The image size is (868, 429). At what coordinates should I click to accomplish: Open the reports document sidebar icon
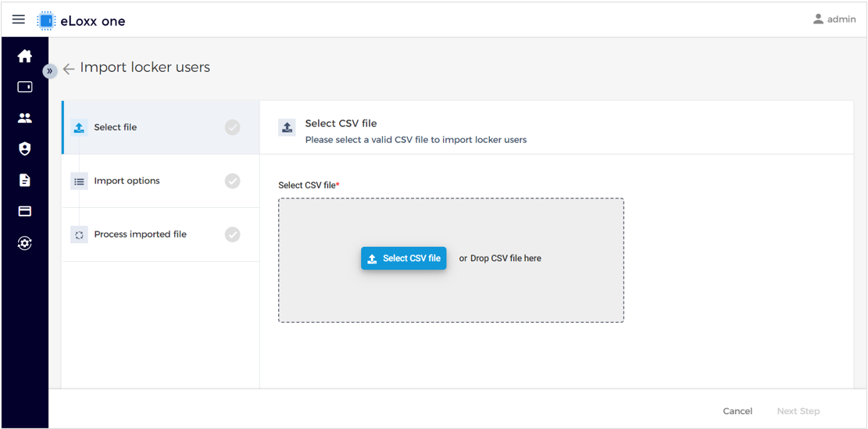tap(25, 180)
